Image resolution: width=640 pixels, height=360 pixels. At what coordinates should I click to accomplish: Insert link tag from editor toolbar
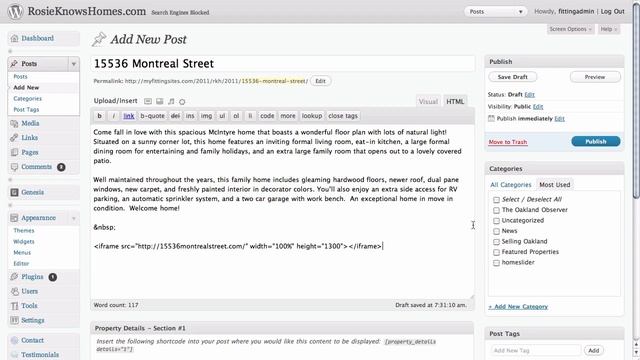click(x=129, y=116)
